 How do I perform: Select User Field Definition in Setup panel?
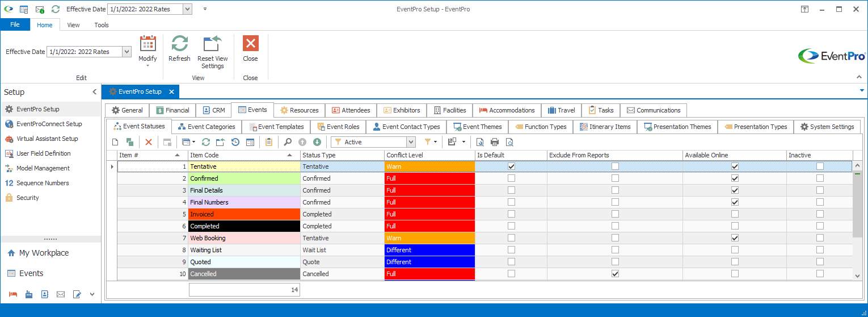click(44, 153)
